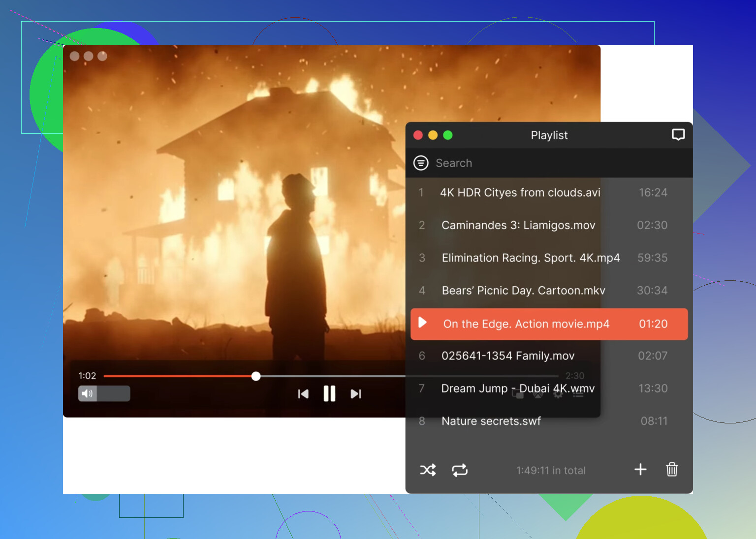Adjust the volume level bar
The height and width of the screenshot is (539, 756).
click(x=114, y=393)
